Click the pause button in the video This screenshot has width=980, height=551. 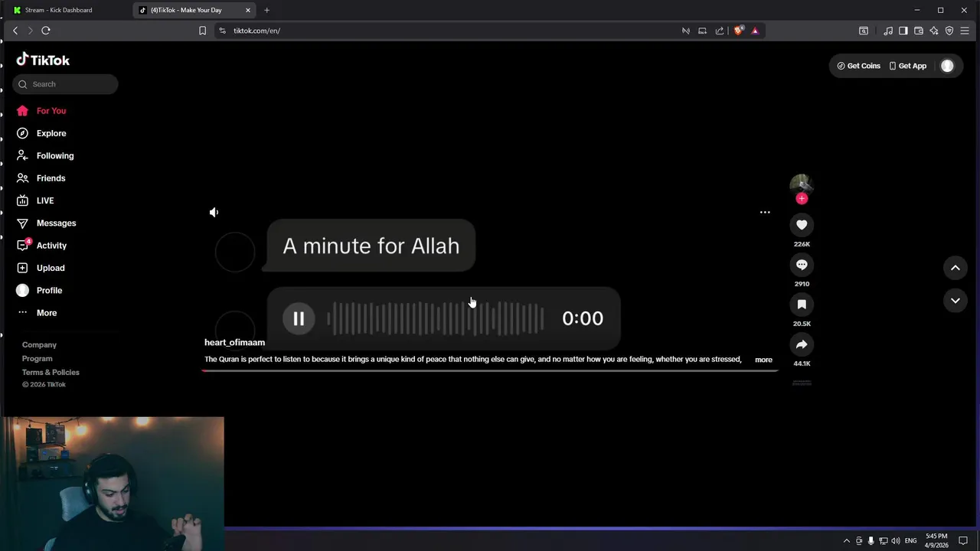click(299, 318)
